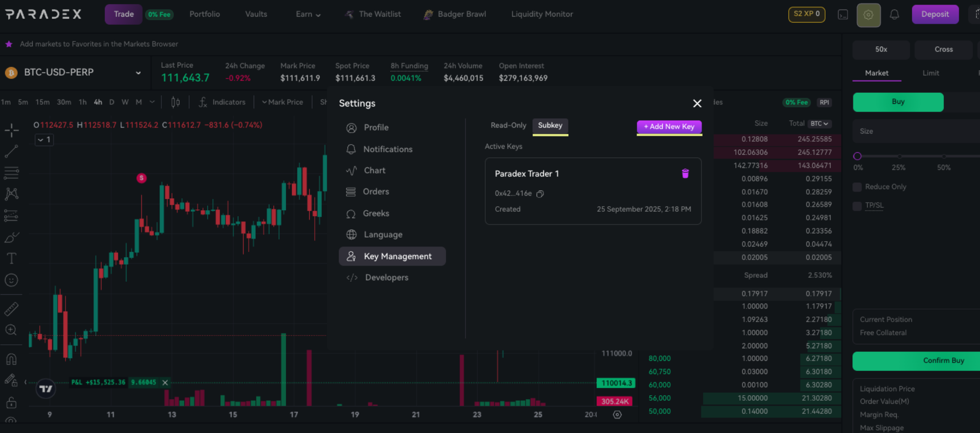
Task: Open the Earn dropdown menu
Action: click(x=308, y=14)
